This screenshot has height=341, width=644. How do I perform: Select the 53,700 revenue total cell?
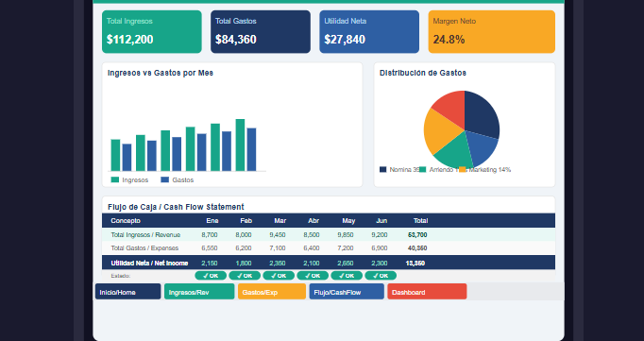coord(417,235)
